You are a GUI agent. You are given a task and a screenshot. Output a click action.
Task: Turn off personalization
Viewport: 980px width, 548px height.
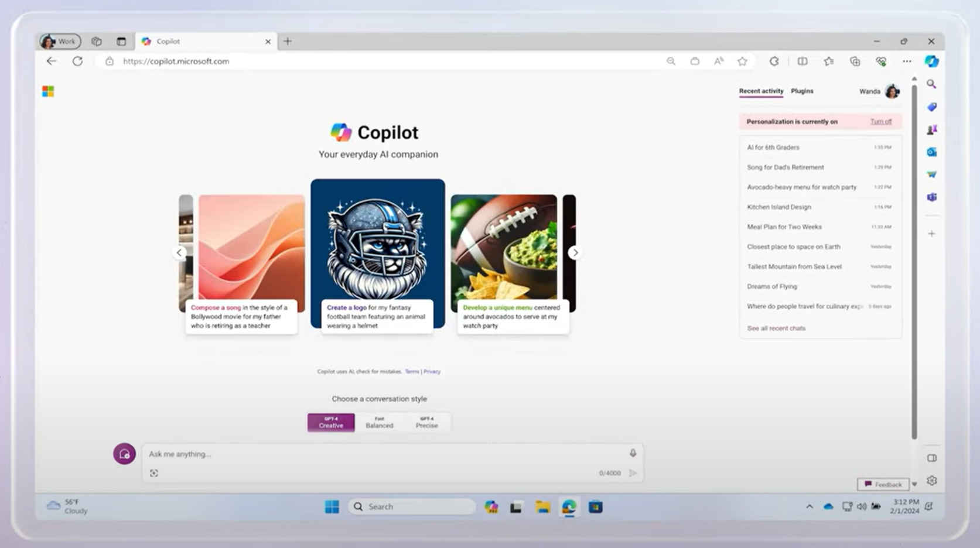point(881,122)
